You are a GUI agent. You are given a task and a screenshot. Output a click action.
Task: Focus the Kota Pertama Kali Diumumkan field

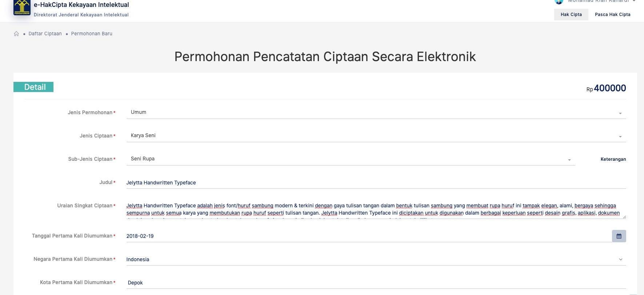point(364,283)
